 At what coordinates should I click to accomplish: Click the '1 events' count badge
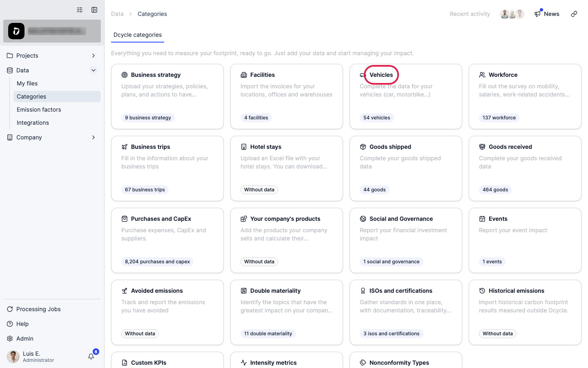pyautogui.click(x=492, y=262)
